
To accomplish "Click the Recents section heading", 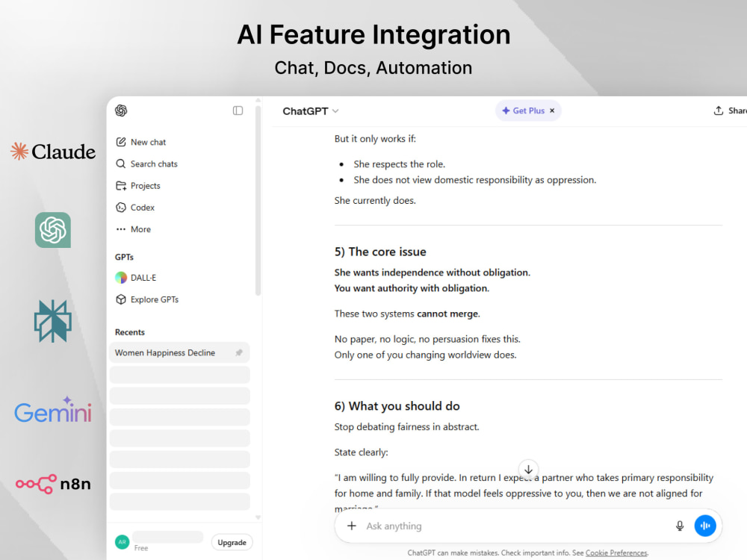I will (129, 332).
